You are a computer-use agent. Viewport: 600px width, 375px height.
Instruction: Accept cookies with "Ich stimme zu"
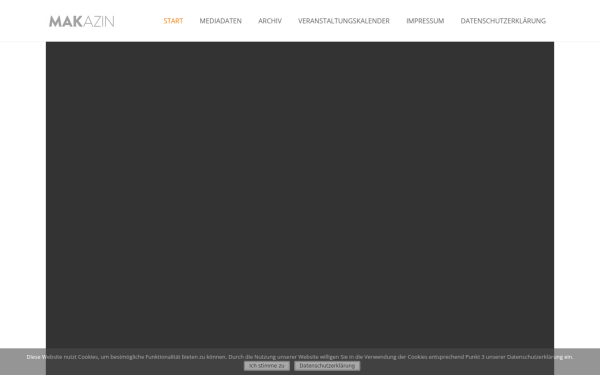coord(267,366)
